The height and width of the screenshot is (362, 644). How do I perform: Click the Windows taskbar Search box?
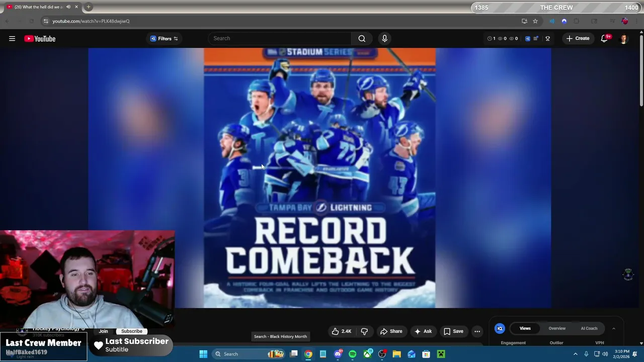point(249,354)
